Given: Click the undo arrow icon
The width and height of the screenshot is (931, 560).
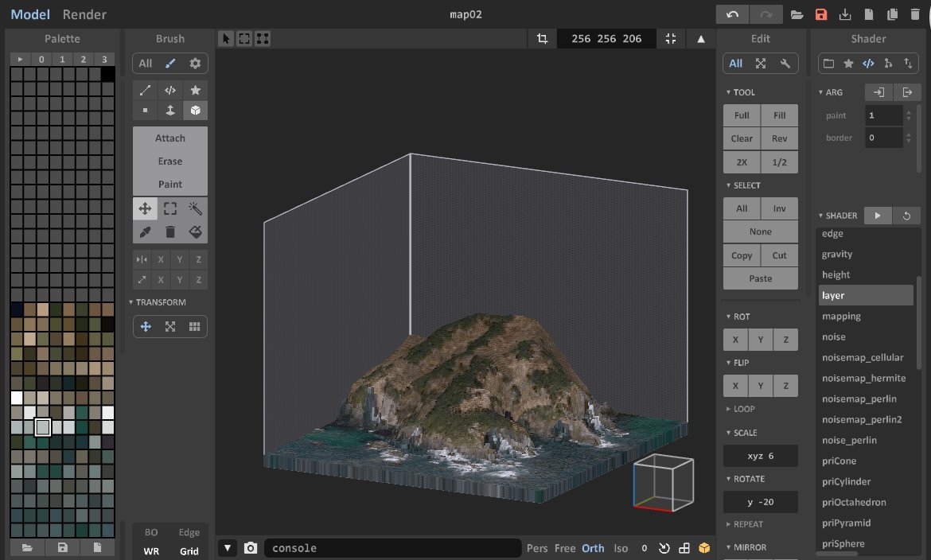Looking at the screenshot, I should pyautogui.click(x=732, y=14).
